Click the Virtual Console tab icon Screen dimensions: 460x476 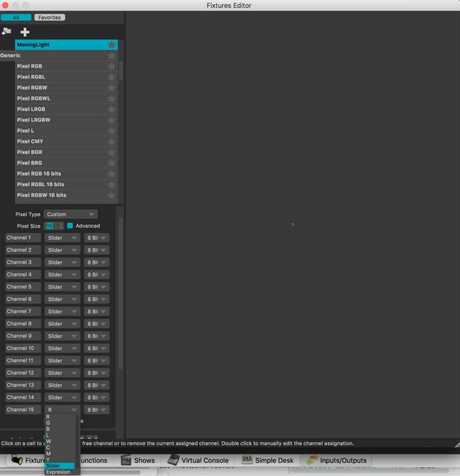pyautogui.click(x=173, y=460)
